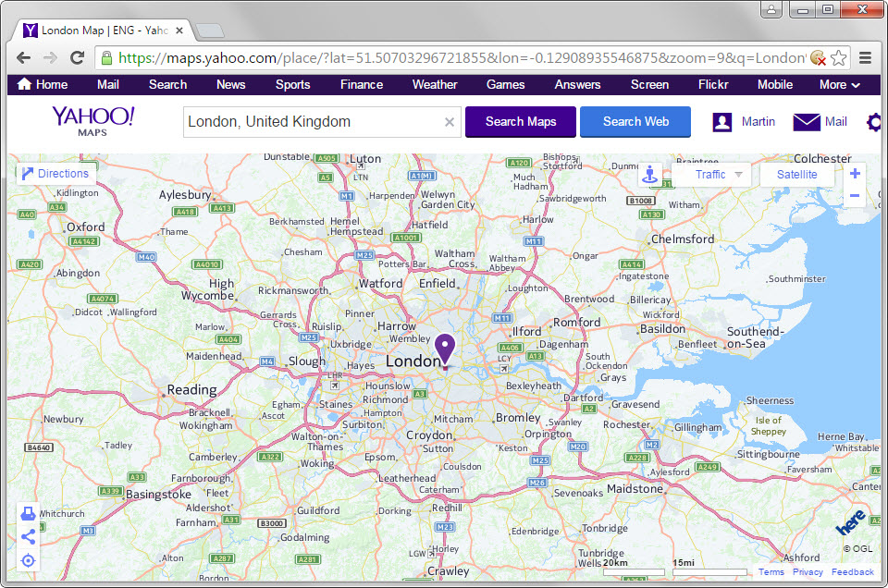This screenshot has width=888, height=588.
Task: Open the settings gear icon
Action: 874,122
